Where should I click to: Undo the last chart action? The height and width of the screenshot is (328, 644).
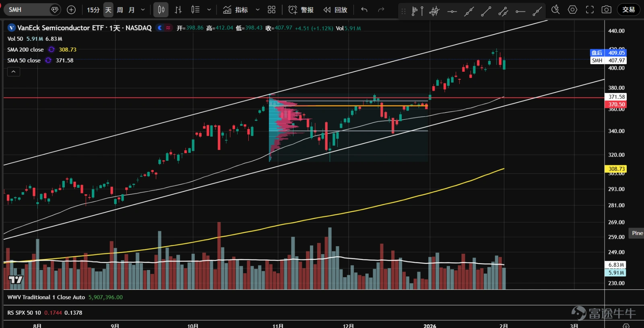coord(364,10)
